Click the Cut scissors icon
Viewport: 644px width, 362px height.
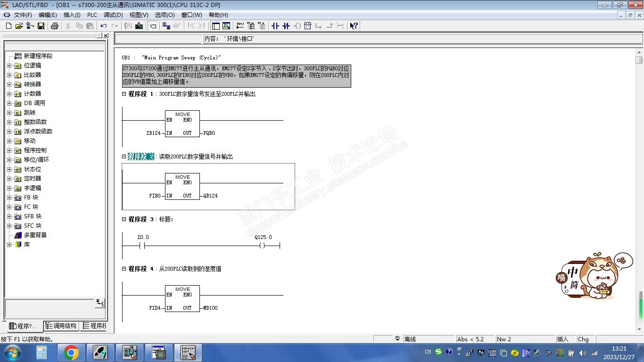tap(68, 26)
